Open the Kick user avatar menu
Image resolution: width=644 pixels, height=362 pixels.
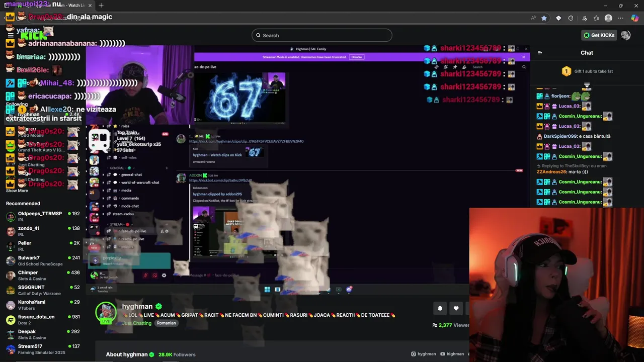click(x=626, y=35)
